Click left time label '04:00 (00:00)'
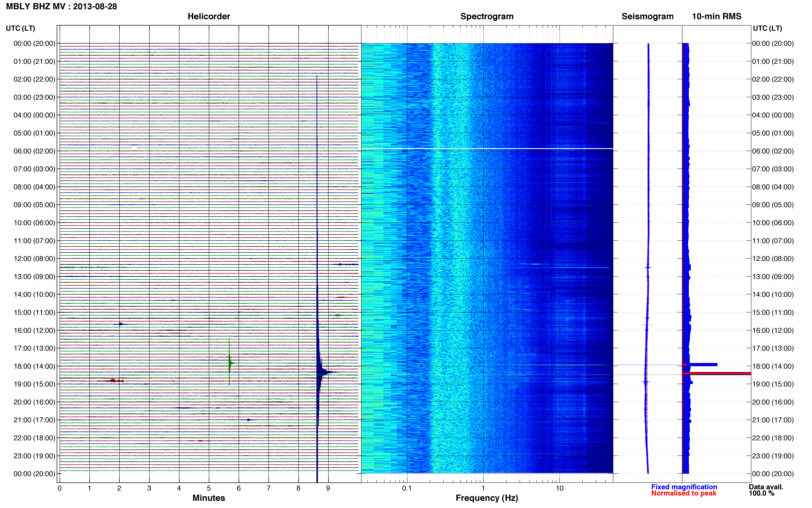Viewport: 812px width, 508px height. point(34,115)
